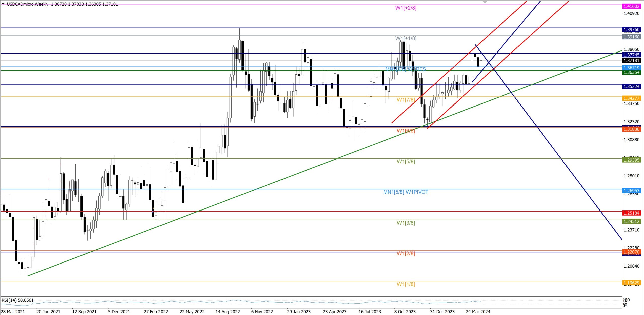Click the orange-red 1.31836 price label

pos(631,129)
